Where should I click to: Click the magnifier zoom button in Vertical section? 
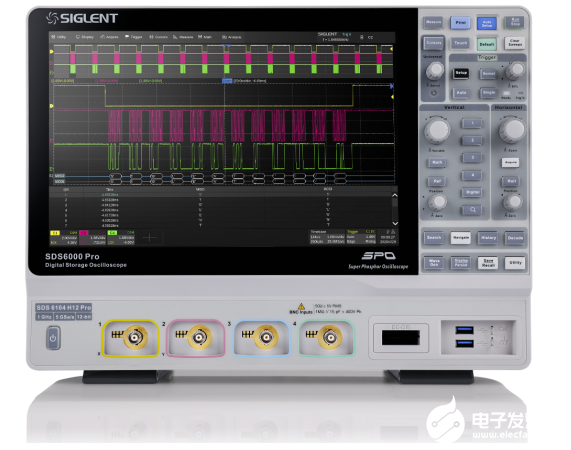click(x=472, y=210)
